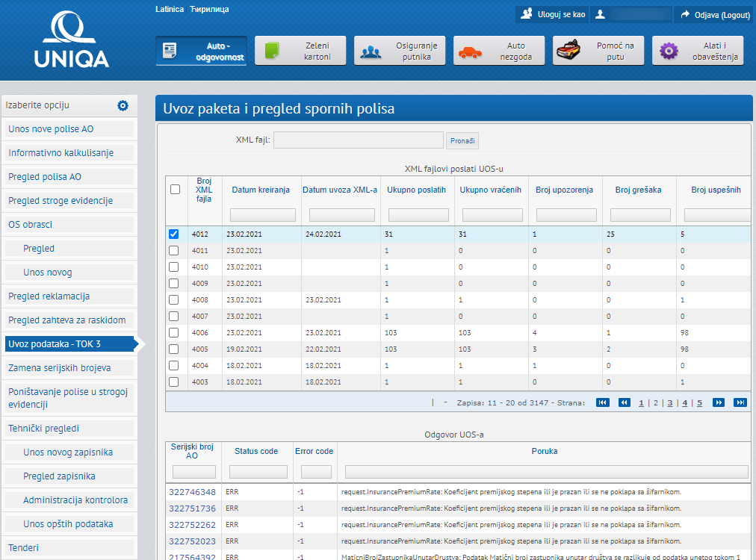Image resolution: width=756 pixels, height=560 pixels.
Task: Toggle the select-all checkbox in table header
Action: 175,190
